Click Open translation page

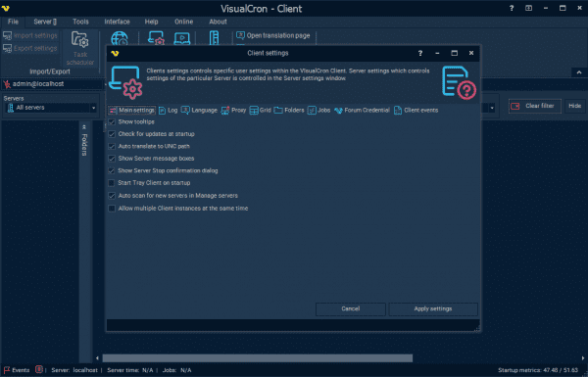[273, 35]
